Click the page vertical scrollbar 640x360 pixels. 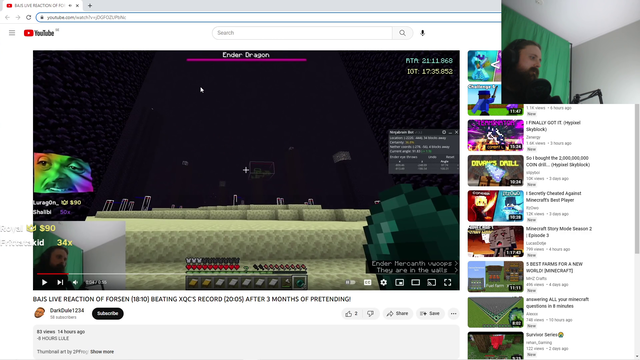pos(637,180)
